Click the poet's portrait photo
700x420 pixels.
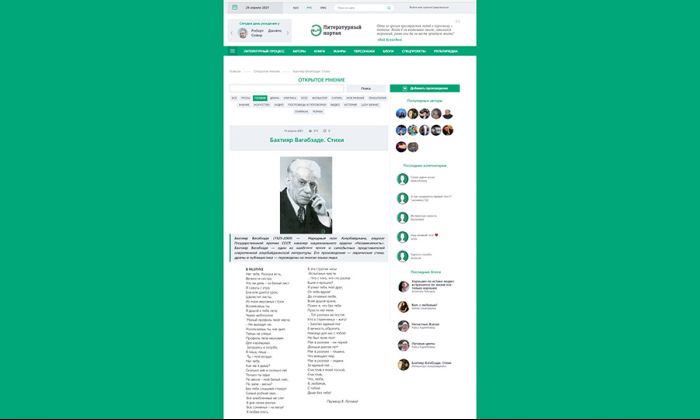pyautogui.click(x=306, y=195)
